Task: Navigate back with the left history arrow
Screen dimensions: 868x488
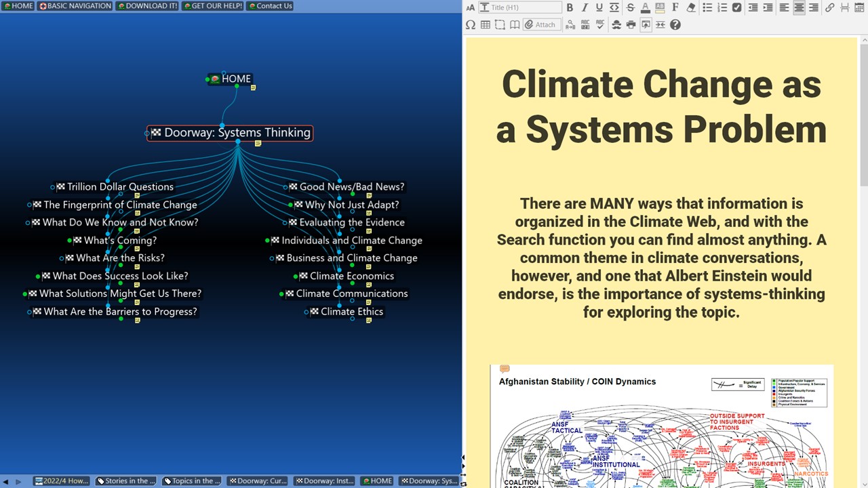Action: pos(7,481)
